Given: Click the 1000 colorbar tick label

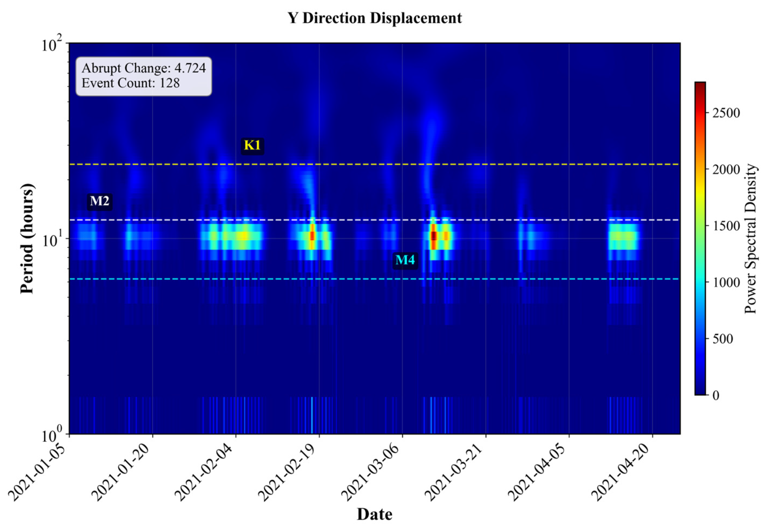Looking at the screenshot, I should [x=727, y=283].
